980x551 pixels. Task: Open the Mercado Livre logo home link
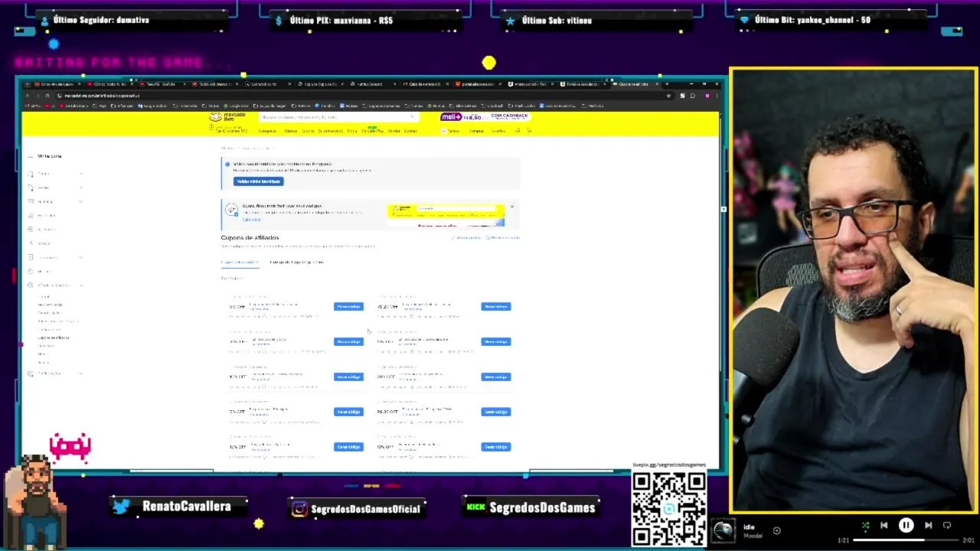click(227, 117)
